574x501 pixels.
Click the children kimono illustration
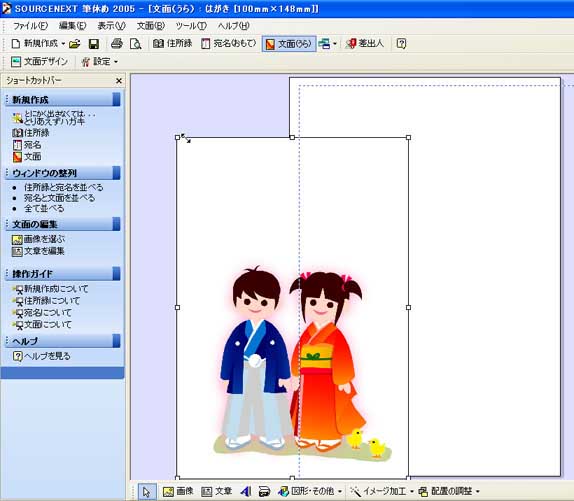coord(302,362)
